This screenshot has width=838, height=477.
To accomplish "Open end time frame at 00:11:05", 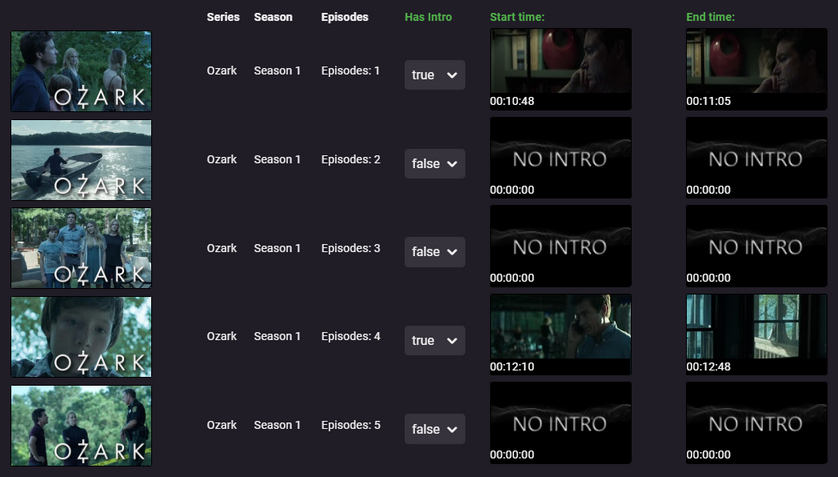I will tap(756, 69).
